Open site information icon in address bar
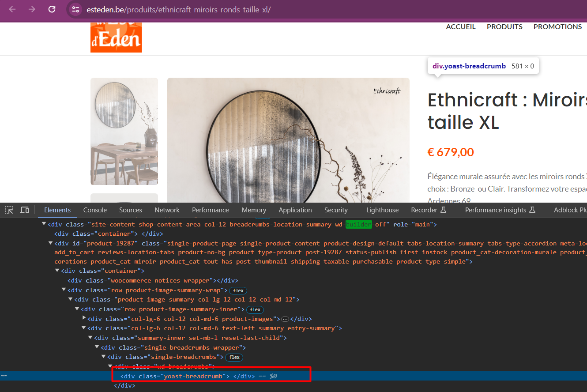Image resolution: width=587 pixels, height=392 pixels. click(x=75, y=9)
